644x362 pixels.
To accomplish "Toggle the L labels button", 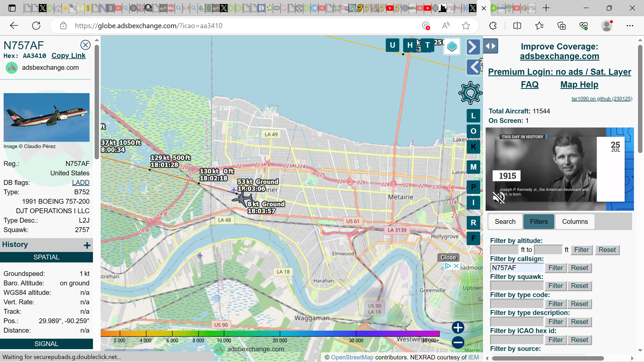I will click(x=473, y=116).
